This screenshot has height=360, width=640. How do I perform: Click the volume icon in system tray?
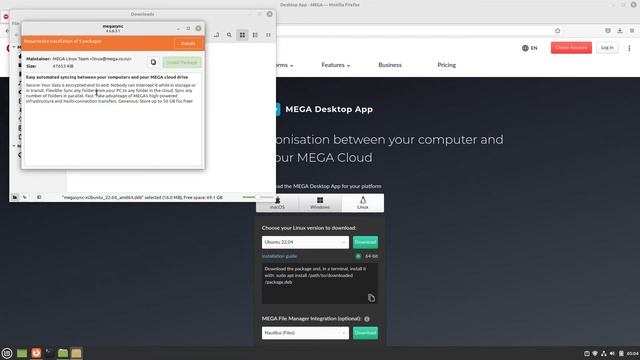(612, 353)
